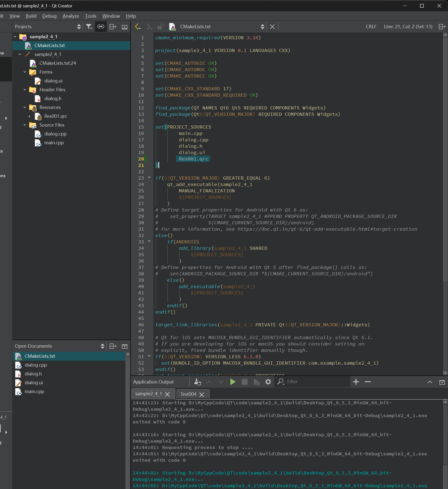The height and width of the screenshot is (489, 448).
Task: Click the filter tree icon in Projects panel
Action: (x=89, y=27)
